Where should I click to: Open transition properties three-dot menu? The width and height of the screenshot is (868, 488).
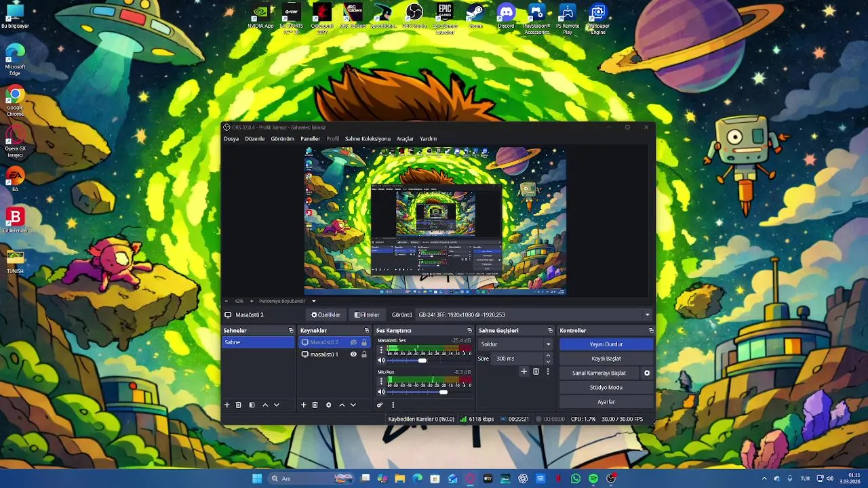(x=548, y=371)
